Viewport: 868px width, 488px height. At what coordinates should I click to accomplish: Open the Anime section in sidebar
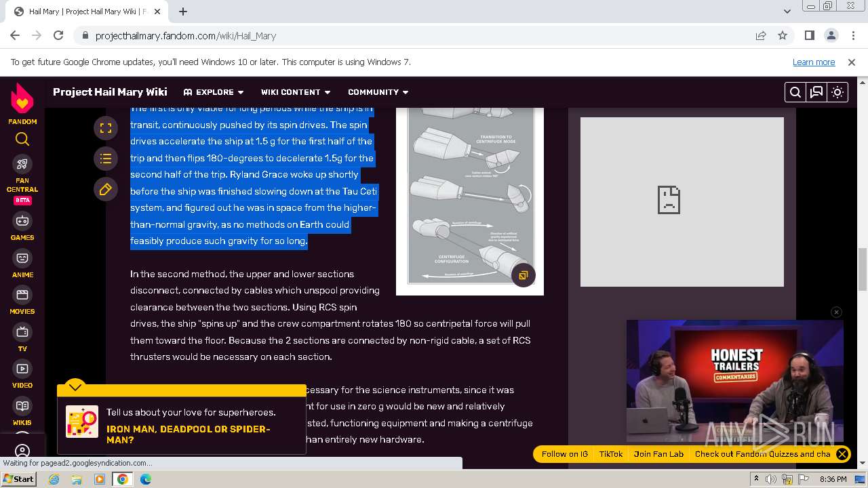coord(22,264)
